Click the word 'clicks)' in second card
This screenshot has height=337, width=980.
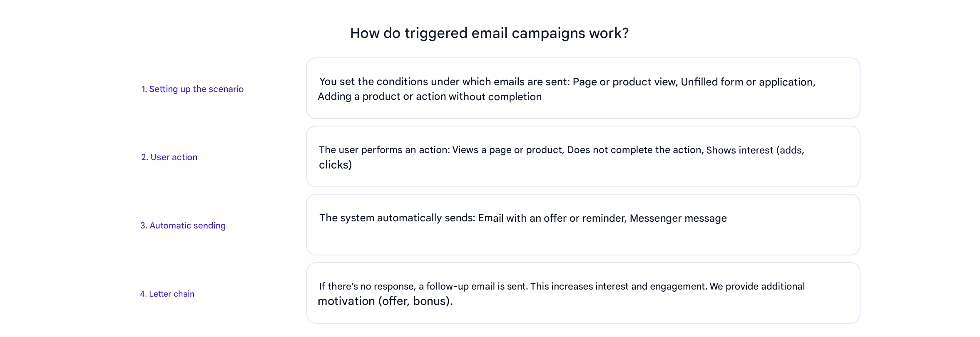pos(336,165)
